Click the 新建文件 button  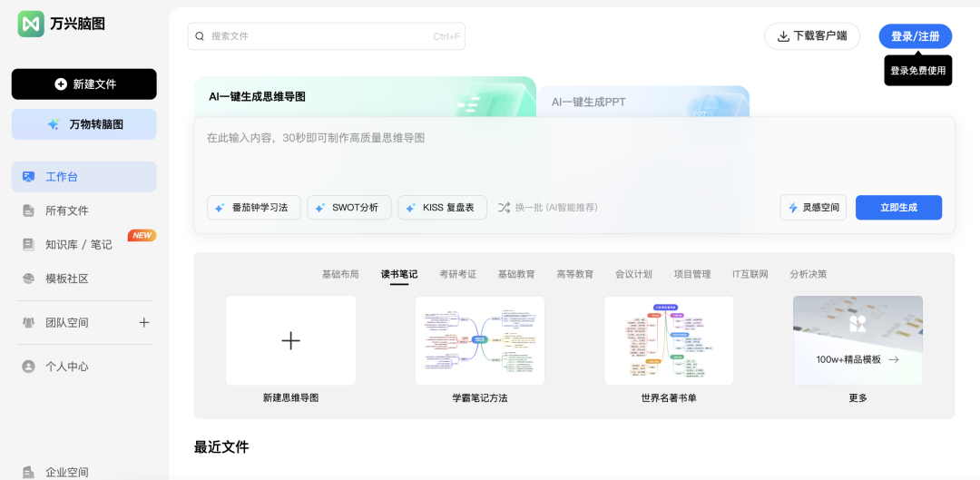84,84
